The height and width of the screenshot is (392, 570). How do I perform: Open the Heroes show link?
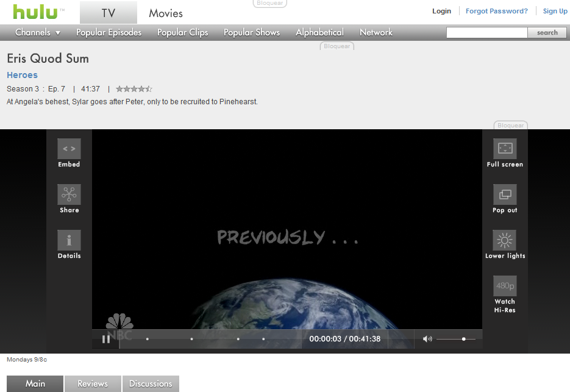(22, 75)
